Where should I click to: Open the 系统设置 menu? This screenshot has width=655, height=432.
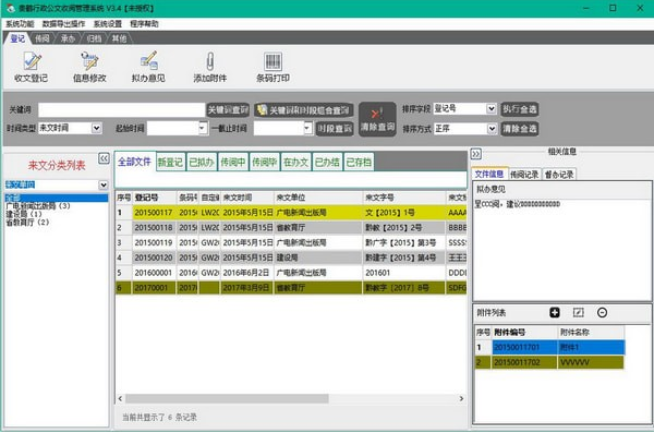107,24
